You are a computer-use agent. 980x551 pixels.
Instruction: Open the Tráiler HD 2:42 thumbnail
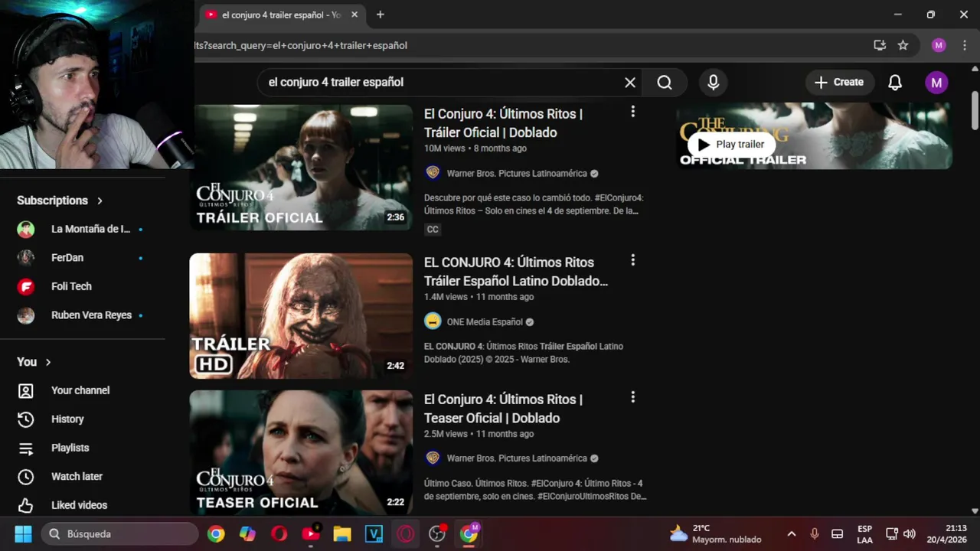301,316
